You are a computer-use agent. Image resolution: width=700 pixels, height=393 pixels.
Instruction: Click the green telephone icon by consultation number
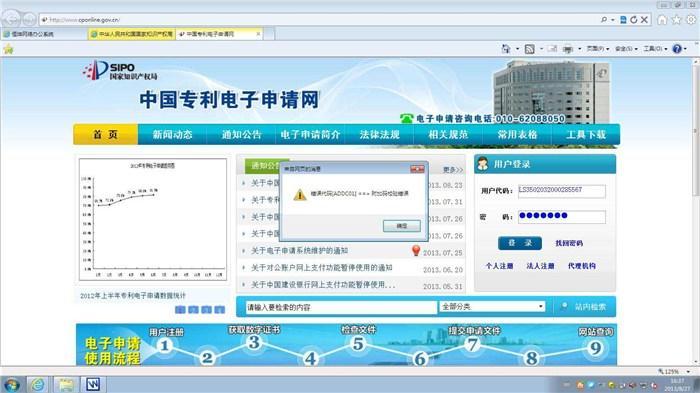pos(407,118)
